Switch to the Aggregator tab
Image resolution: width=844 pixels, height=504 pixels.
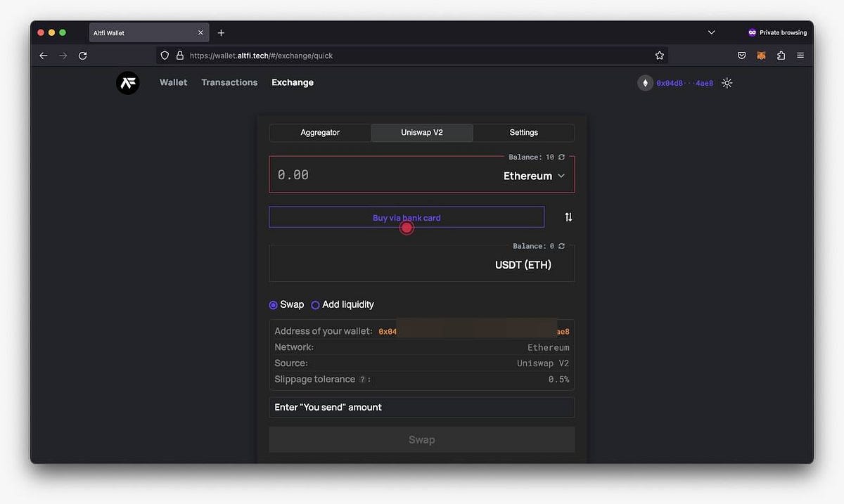tap(320, 132)
